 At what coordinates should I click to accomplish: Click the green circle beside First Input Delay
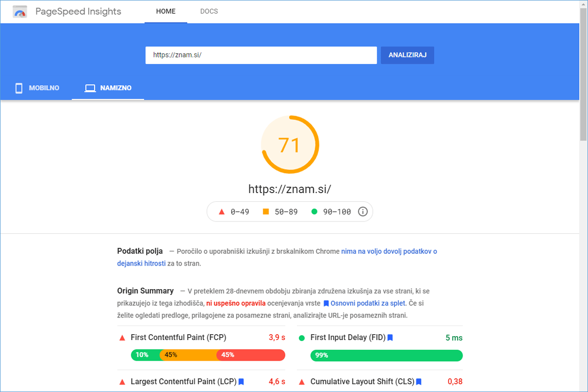point(302,338)
